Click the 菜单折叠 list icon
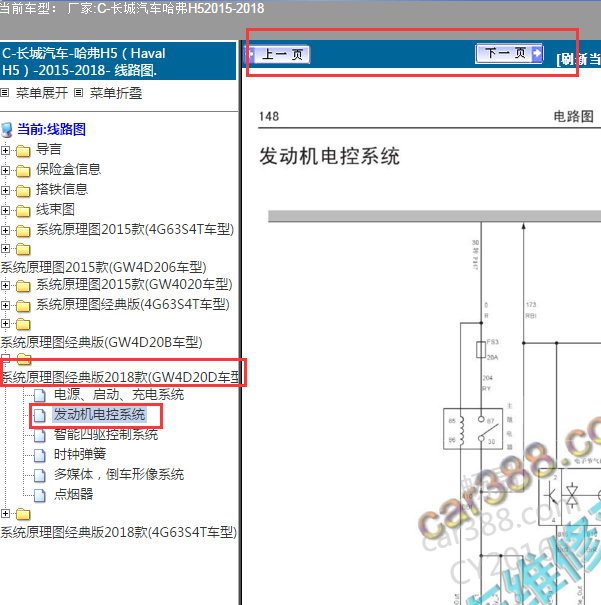Viewport: 601px width, 605px height. click(78, 93)
